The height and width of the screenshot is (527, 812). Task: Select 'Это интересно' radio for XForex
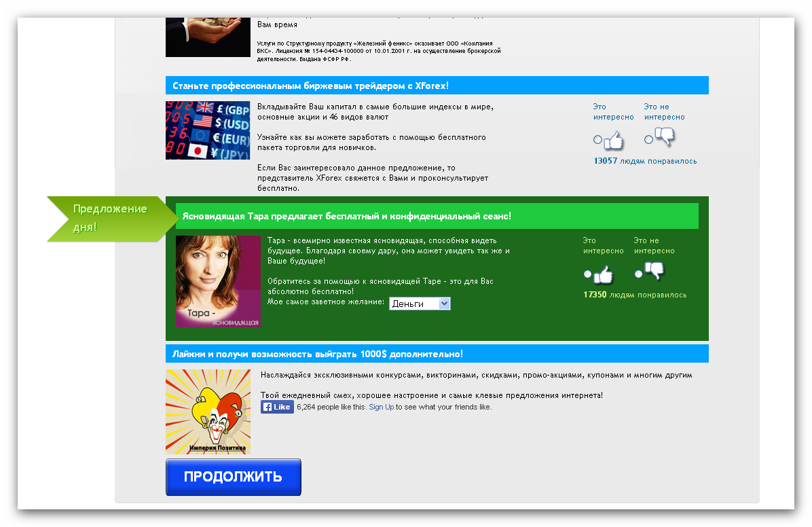(x=597, y=139)
